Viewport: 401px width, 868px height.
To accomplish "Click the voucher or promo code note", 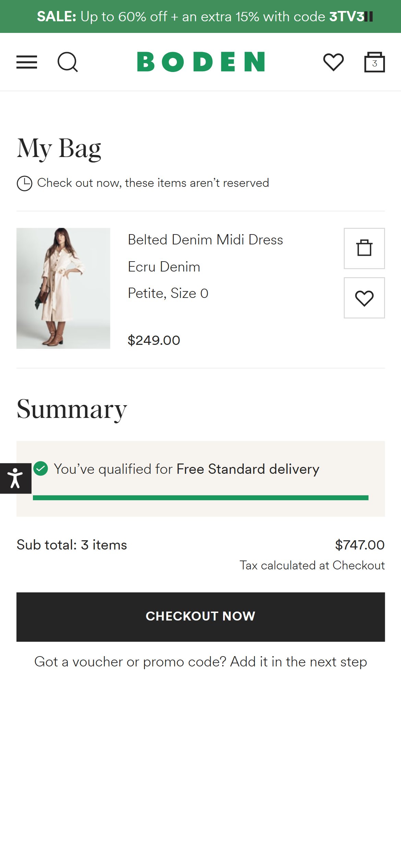I will click(x=200, y=662).
